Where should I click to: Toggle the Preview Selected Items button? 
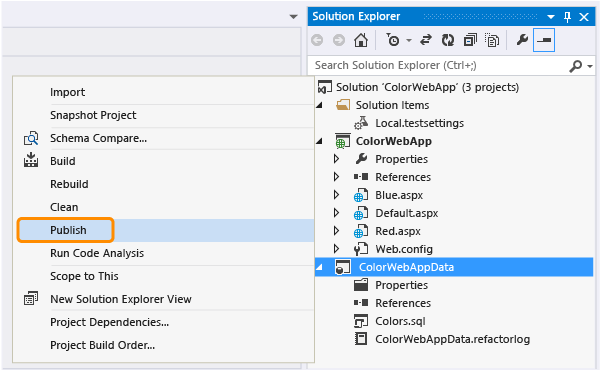[544, 40]
